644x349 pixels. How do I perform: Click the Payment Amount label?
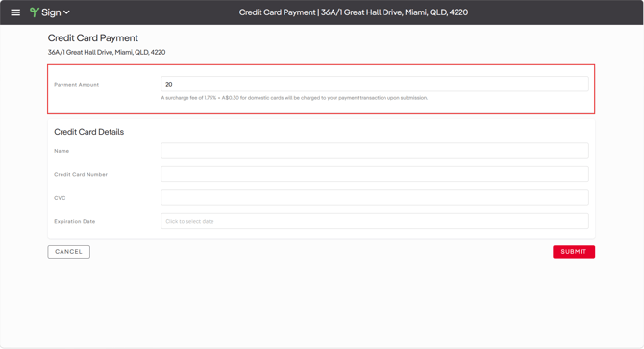pyautogui.click(x=76, y=85)
